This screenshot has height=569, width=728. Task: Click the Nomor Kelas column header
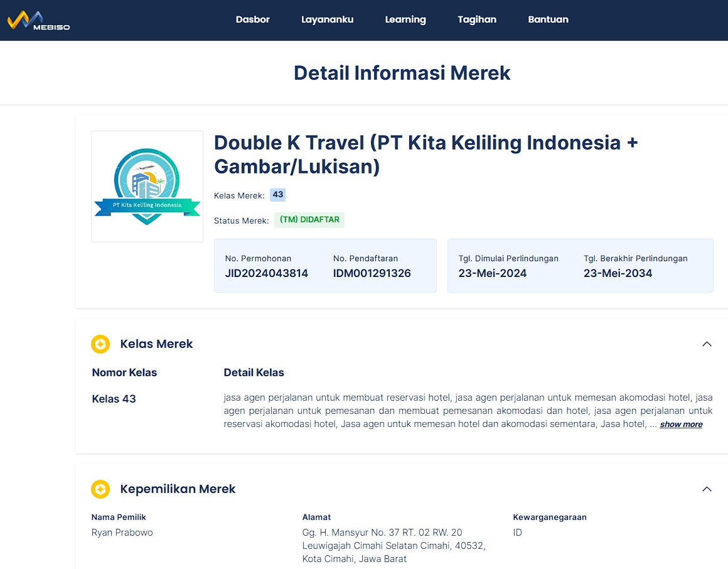tap(124, 372)
